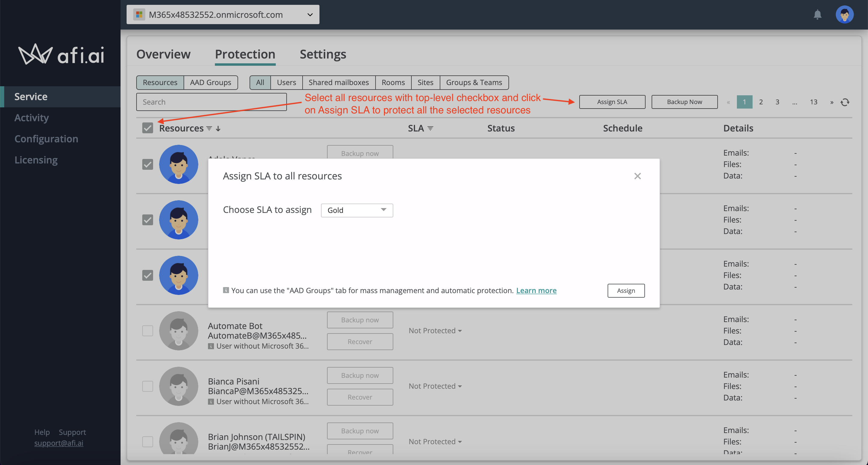Open the tenant selector dropdown
Image resolution: width=868 pixels, height=465 pixels.
223,14
